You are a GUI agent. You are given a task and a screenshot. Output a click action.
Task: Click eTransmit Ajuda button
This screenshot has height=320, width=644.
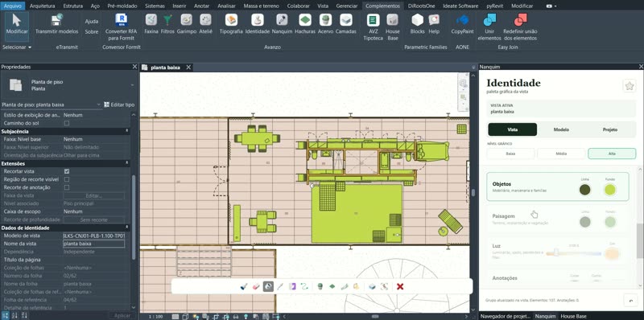point(92,22)
